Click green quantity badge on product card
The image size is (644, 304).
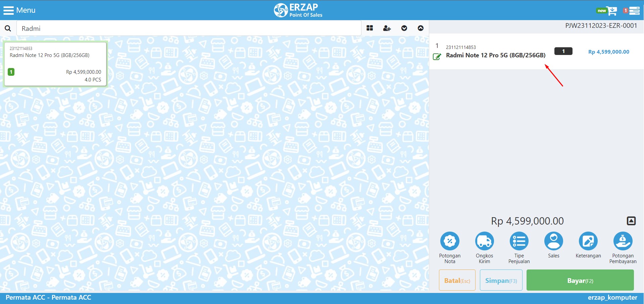tap(11, 72)
